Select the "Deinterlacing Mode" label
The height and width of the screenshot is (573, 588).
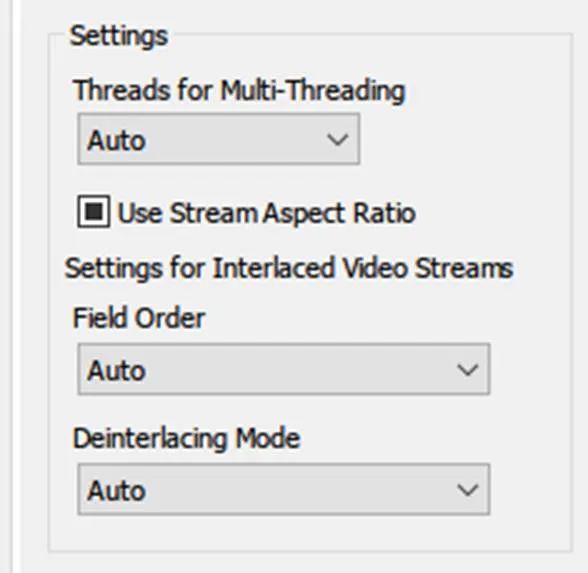186,438
